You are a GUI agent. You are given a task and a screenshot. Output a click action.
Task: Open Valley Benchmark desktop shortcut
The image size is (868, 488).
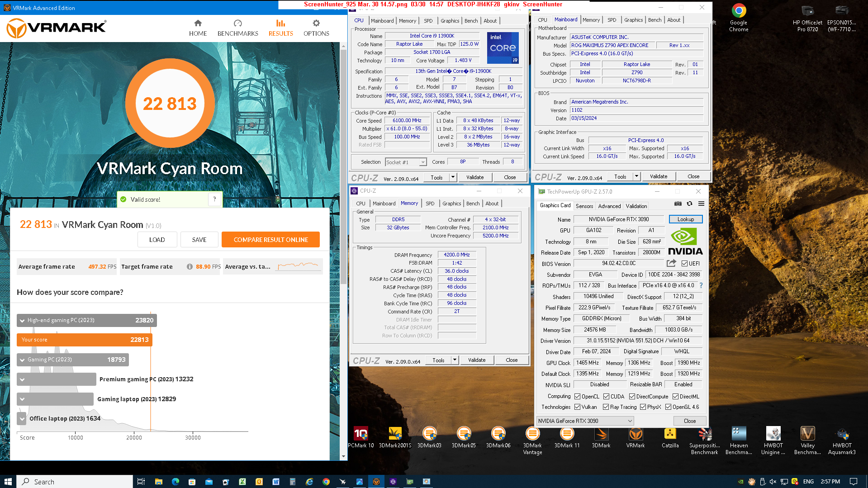click(807, 441)
